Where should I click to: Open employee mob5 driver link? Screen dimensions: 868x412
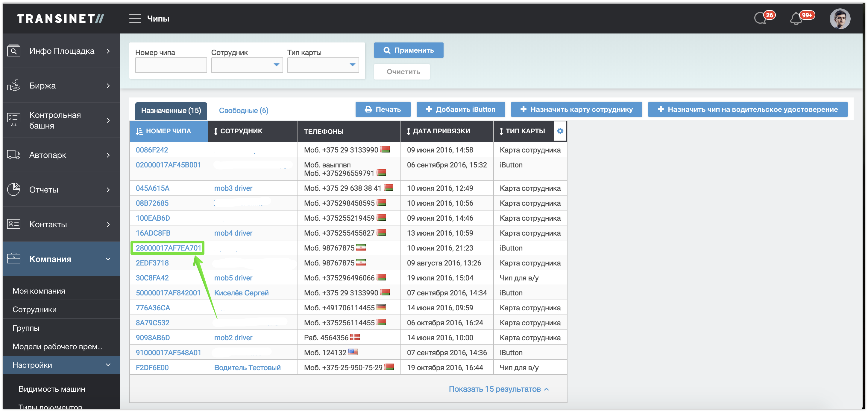233,278
